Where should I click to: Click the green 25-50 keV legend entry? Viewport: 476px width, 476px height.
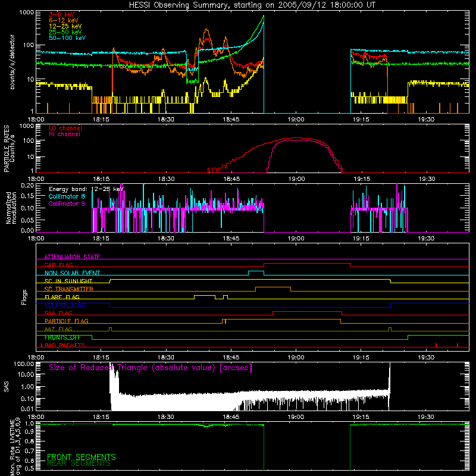[65, 32]
